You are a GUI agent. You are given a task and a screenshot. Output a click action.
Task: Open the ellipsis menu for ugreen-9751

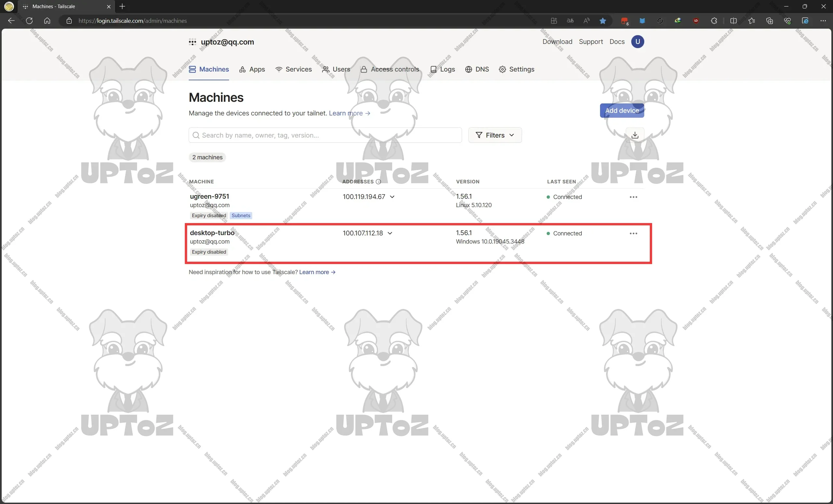633,197
